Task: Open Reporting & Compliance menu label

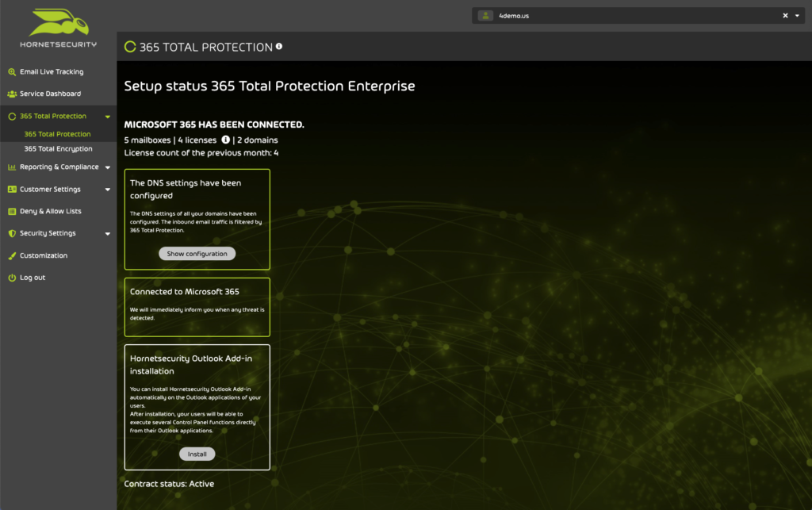Action: 59,167
